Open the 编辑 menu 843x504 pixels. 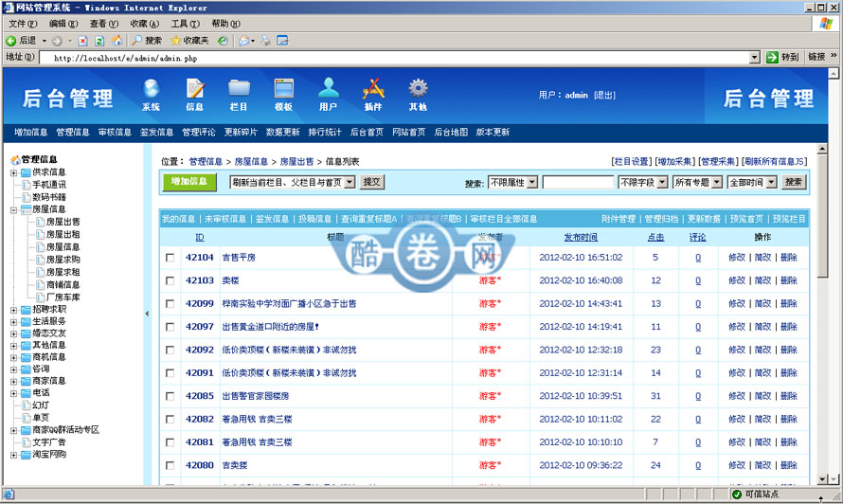(63, 24)
